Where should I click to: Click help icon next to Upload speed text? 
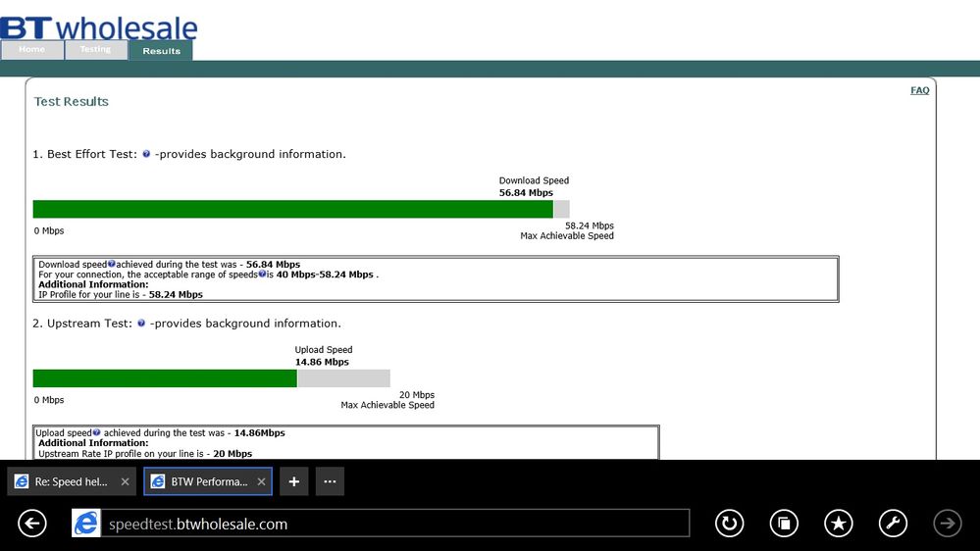pos(96,432)
